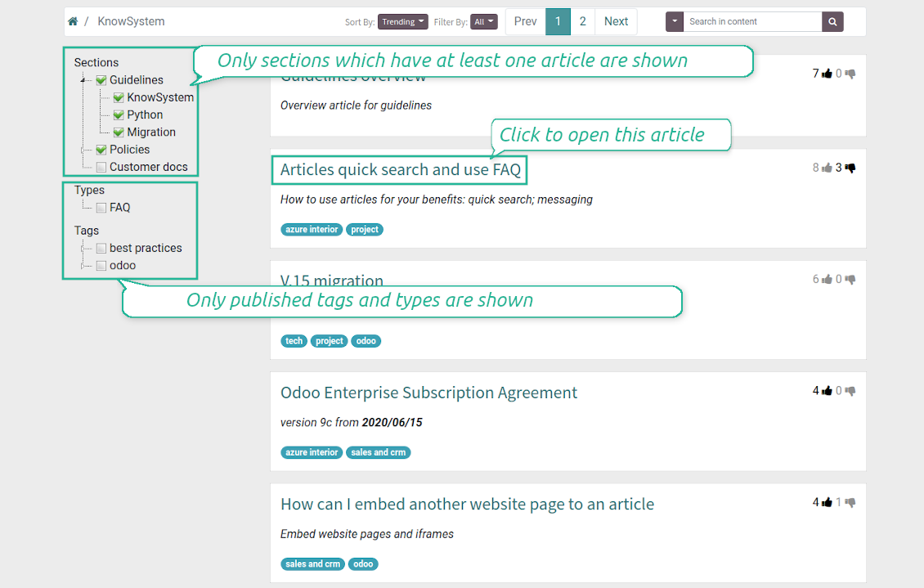Click Embed website pages and iframes text
Screen dimensions: 924x588
tap(367, 534)
